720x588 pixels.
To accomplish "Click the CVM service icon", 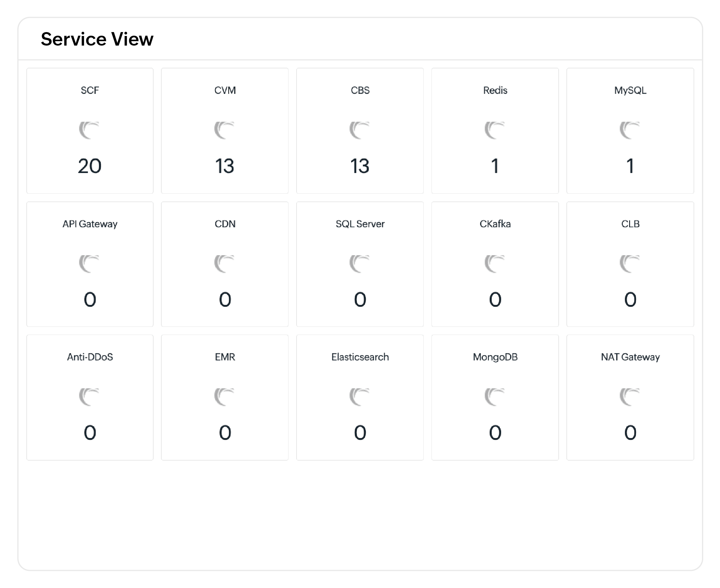I will [224, 130].
